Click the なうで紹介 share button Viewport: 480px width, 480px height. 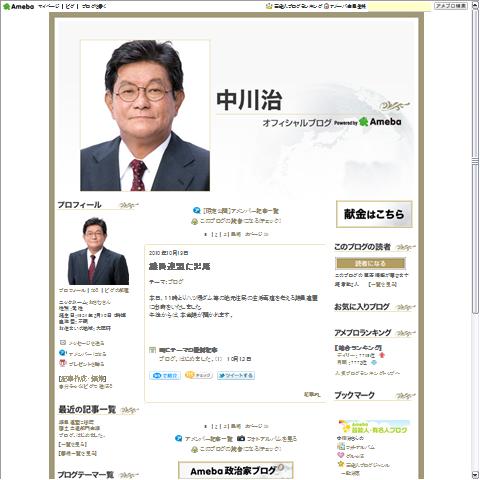tap(165, 375)
